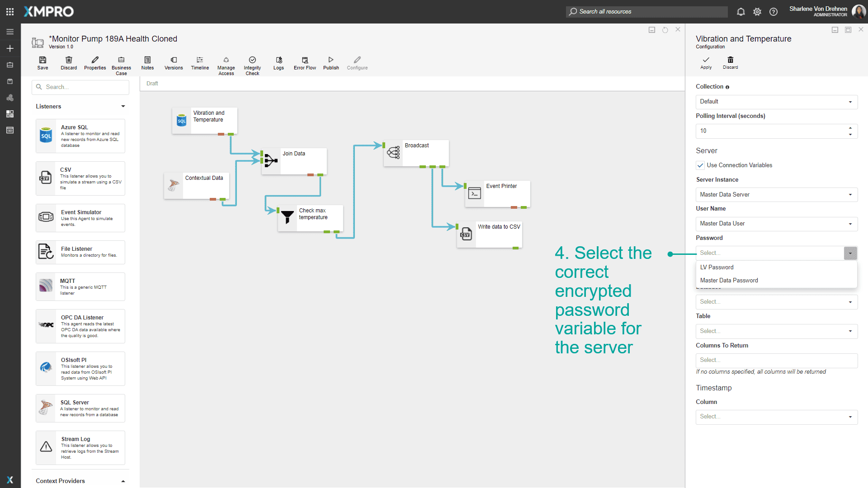Viewport: 868px width, 488px height.
Task: Click the Broadcast node on canvas
Action: [416, 153]
